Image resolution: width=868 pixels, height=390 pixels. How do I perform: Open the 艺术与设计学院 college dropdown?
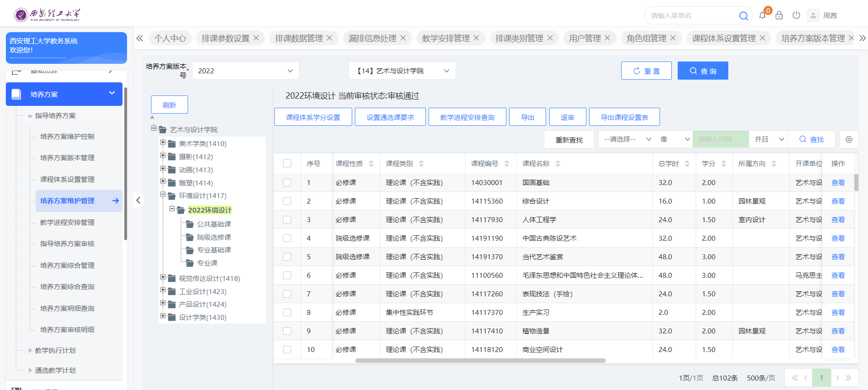click(x=402, y=71)
